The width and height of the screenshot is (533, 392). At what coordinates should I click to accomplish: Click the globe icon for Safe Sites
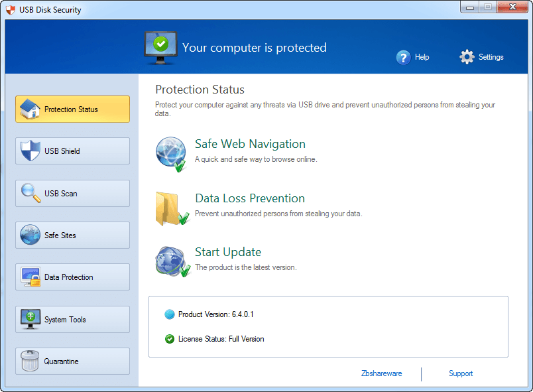30,235
